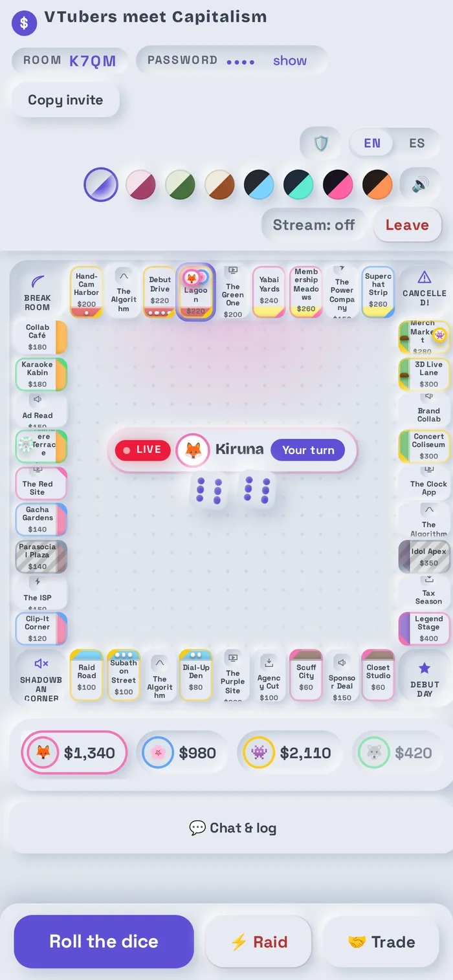Switch language to EN
This screenshot has height=980, width=453.
[x=372, y=143]
